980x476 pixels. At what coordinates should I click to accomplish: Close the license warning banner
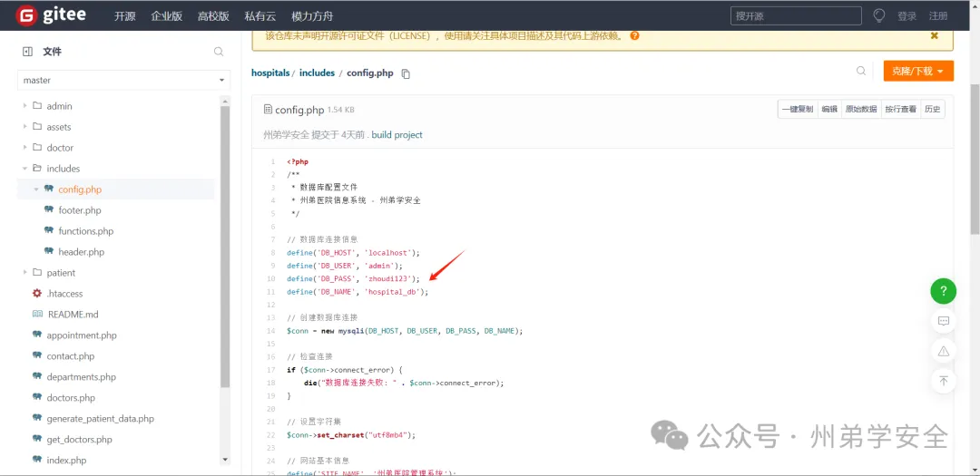tap(935, 35)
